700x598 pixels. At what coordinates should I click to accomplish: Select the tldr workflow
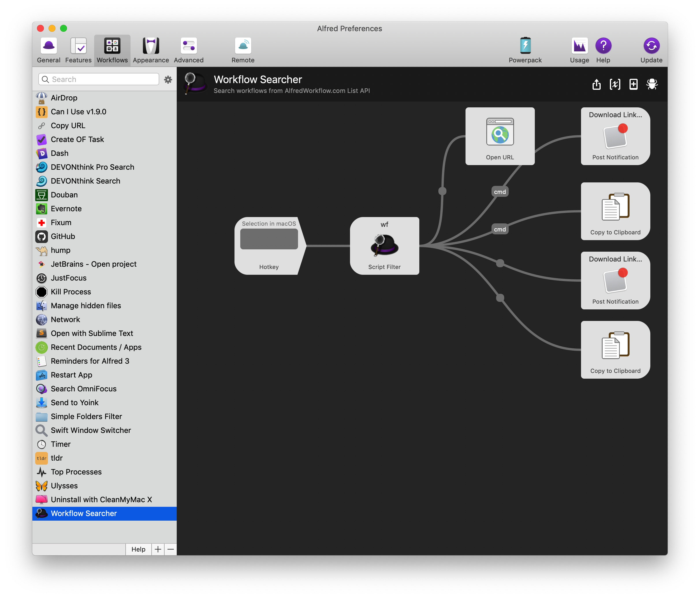[x=104, y=457]
